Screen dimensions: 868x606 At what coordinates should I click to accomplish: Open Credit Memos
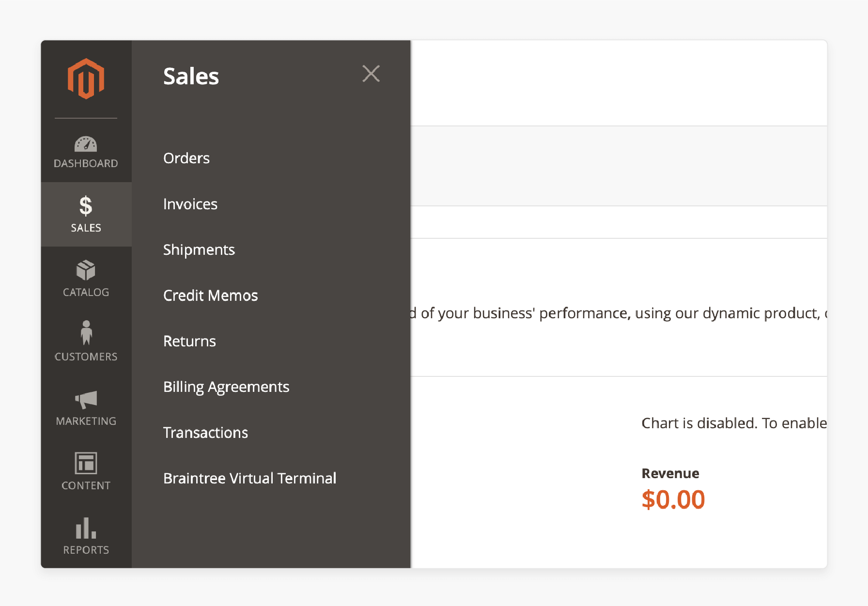coord(211,295)
